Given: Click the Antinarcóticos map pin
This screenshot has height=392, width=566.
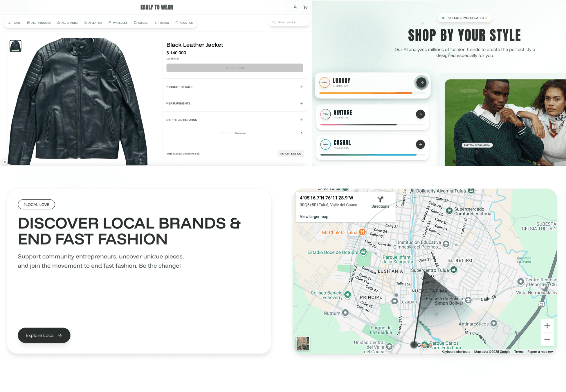Looking at the screenshot, I should coord(494,323).
